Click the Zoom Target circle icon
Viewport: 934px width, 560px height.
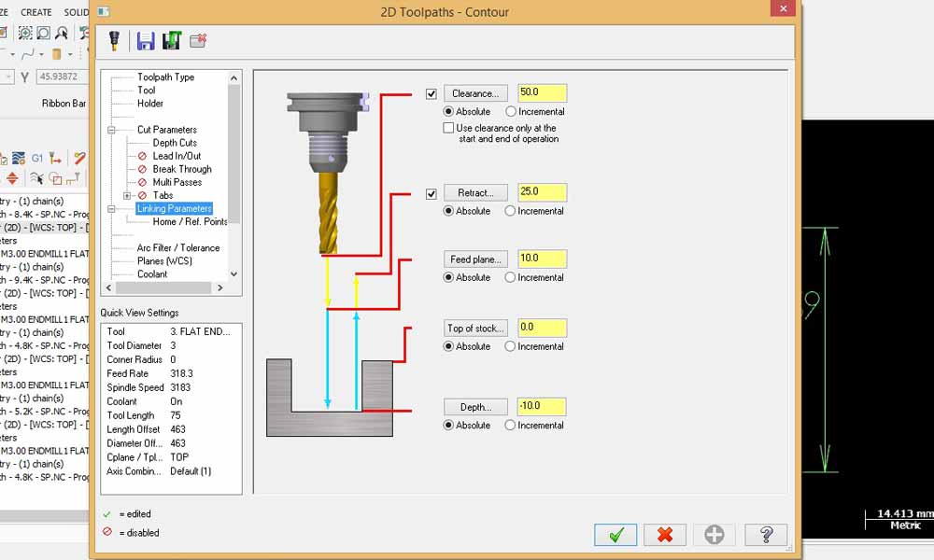[x=44, y=33]
